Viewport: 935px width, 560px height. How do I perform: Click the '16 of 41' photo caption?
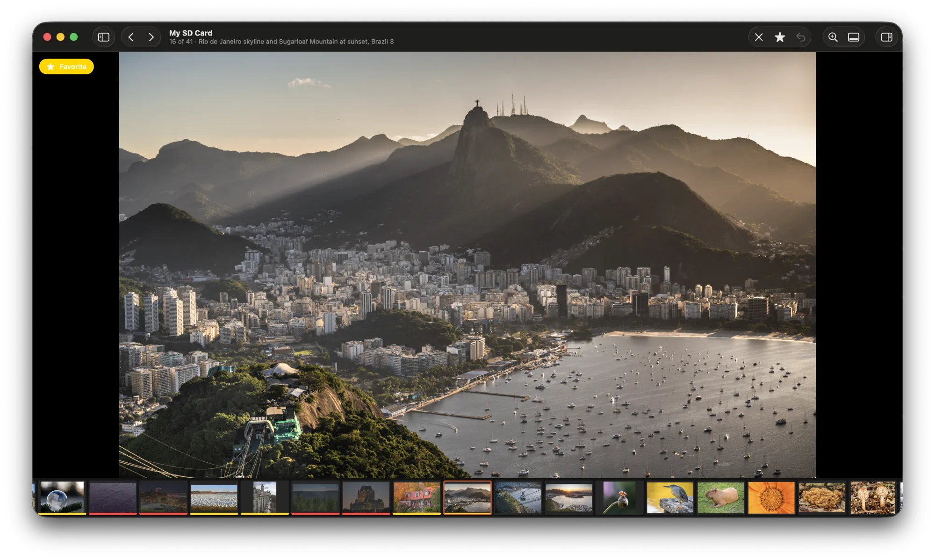281,42
